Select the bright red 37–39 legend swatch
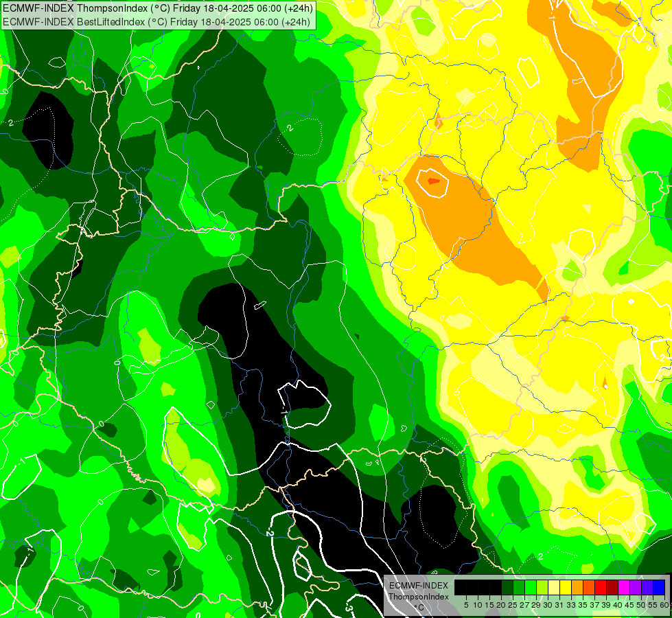The width and height of the screenshot is (672, 618). (601, 587)
